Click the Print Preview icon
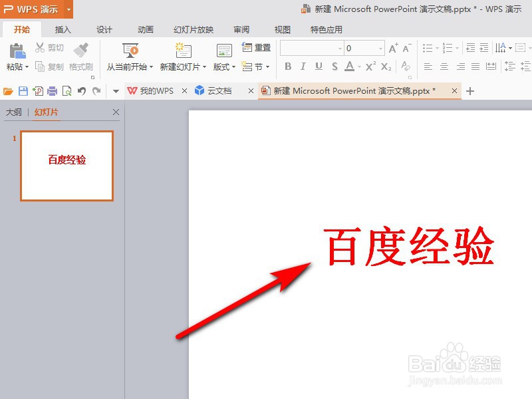532x399 pixels. 67,91
